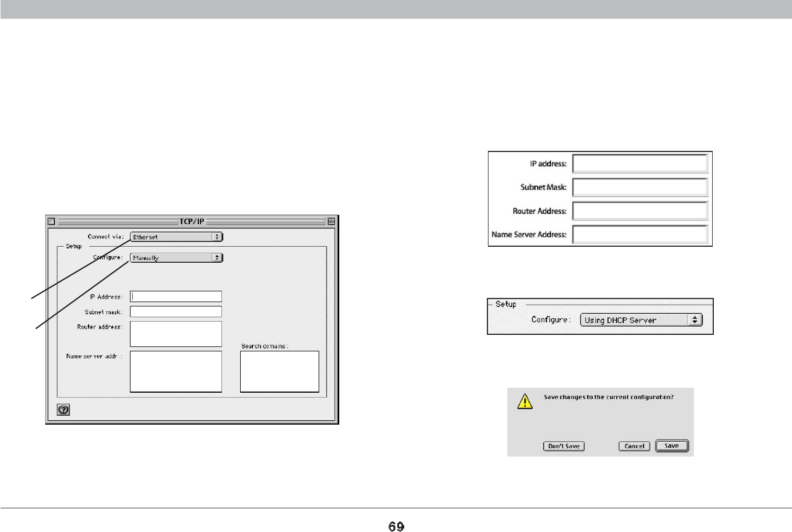Click the IP Address field in TCP/IP window

tap(176, 296)
